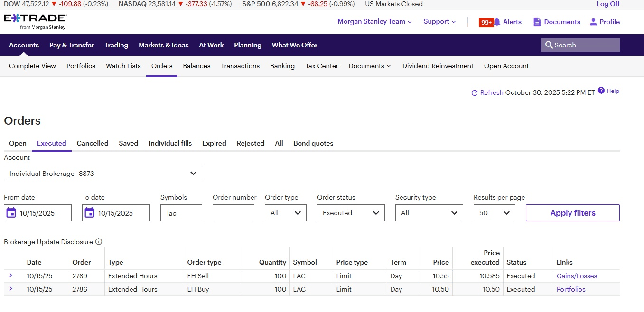Expand order 2789 row details
Image resolution: width=644 pixels, height=312 pixels.
tap(11, 275)
